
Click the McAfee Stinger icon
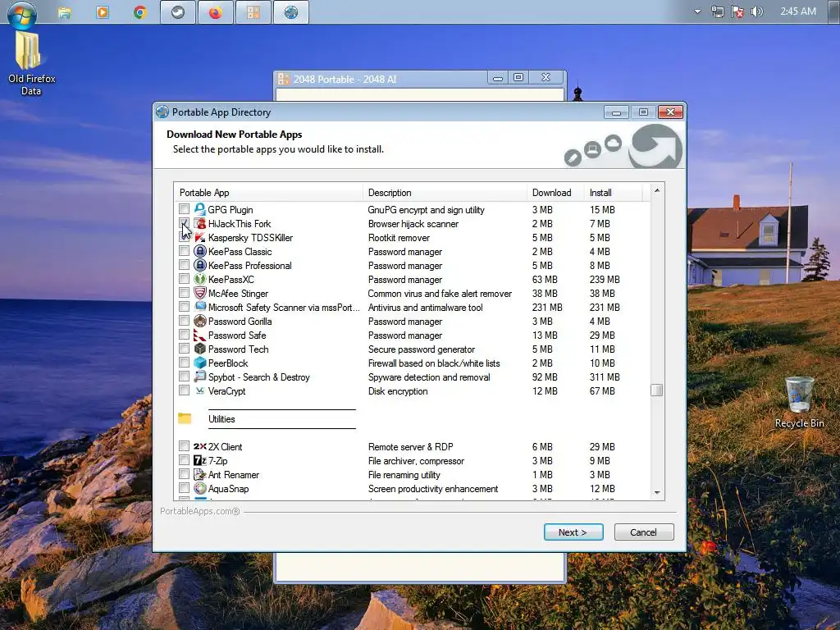[x=200, y=293]
